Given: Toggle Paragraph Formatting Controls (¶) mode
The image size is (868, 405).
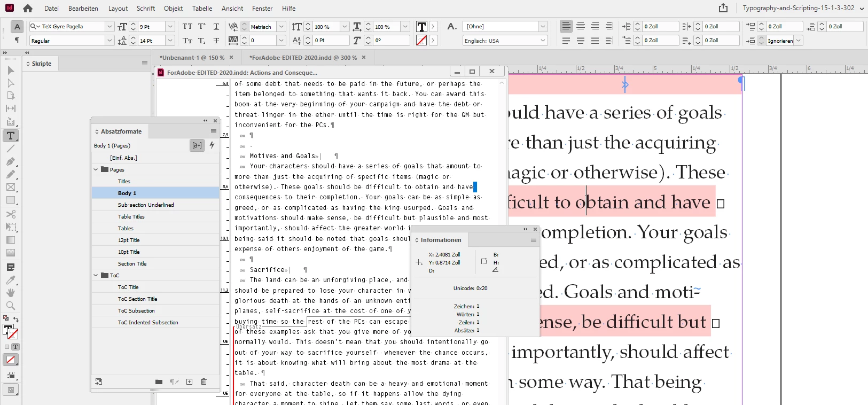Looking at the screenshot, I should [x=17, y=40].
